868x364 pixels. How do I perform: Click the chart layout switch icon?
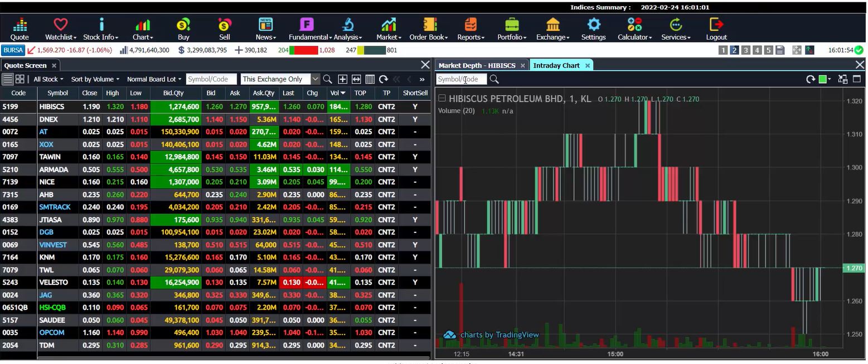[842, 79]
